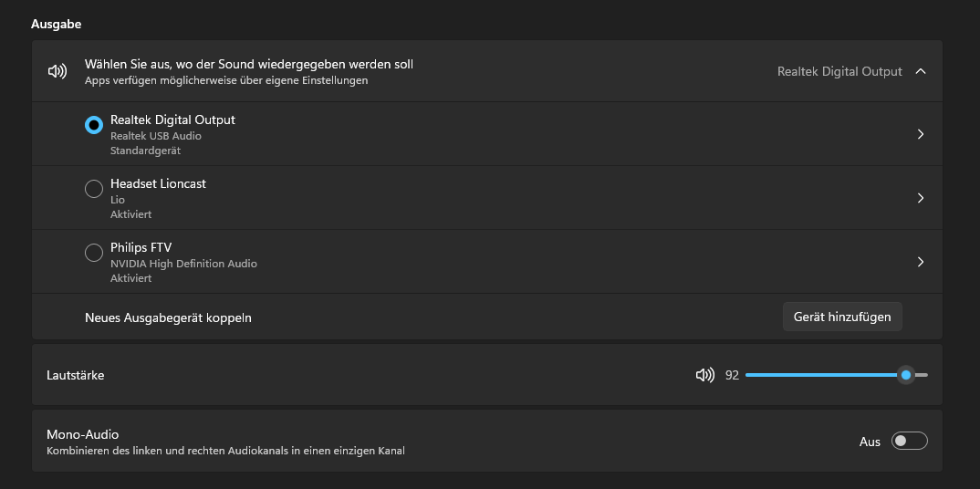The image size is (980, 489).
Task: Open Philips FTV details via its right chevron
Action: click(920, 262)
